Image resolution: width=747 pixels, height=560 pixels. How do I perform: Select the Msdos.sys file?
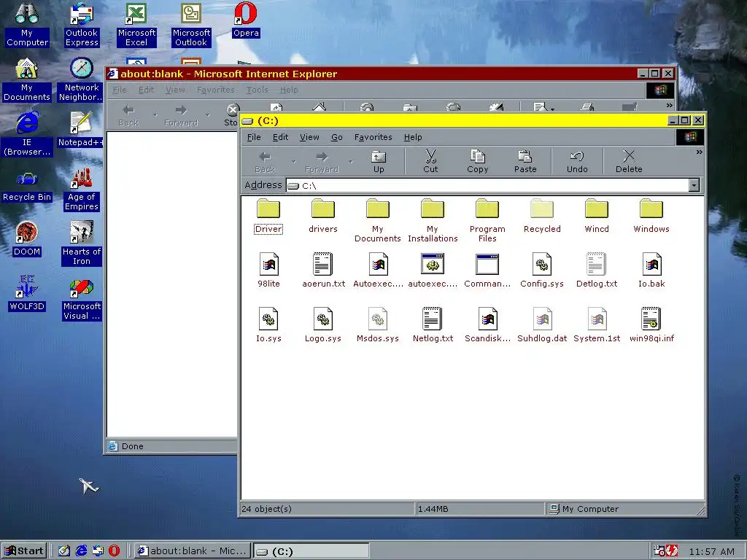378,325
